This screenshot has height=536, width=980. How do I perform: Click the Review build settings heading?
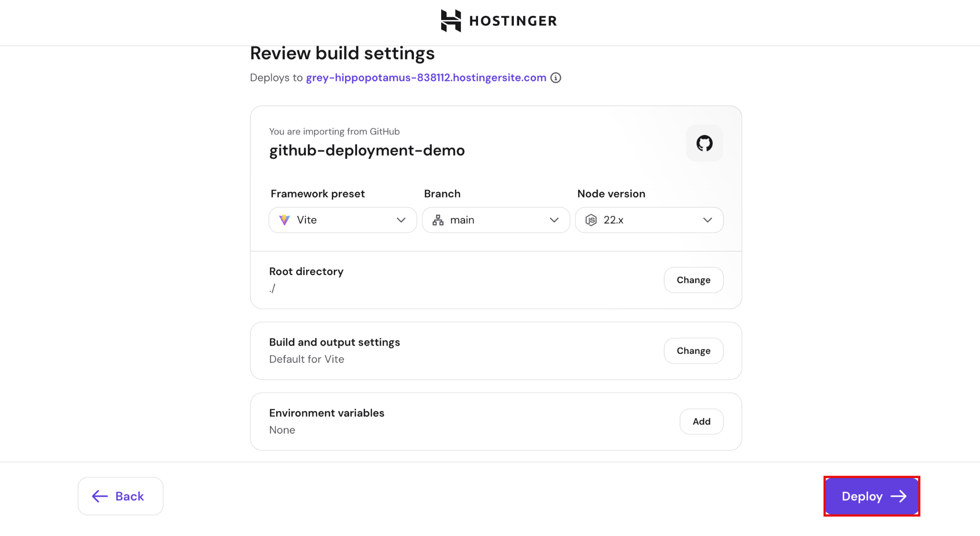tap(342, 53)
